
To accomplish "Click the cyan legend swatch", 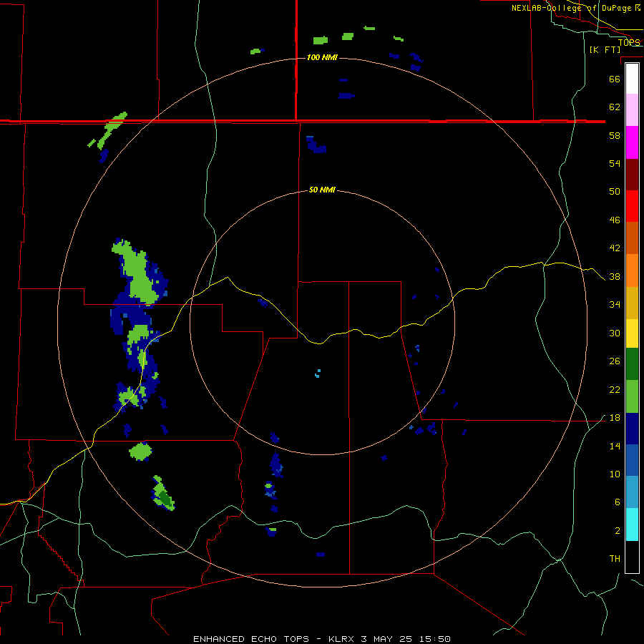I will click(x=632, y=525).
